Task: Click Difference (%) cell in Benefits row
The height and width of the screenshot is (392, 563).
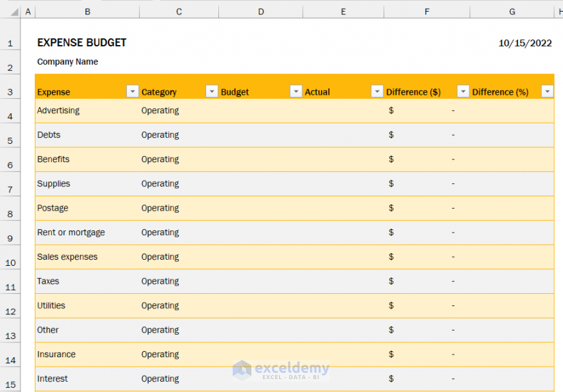Action: click(x=512, y=160)
